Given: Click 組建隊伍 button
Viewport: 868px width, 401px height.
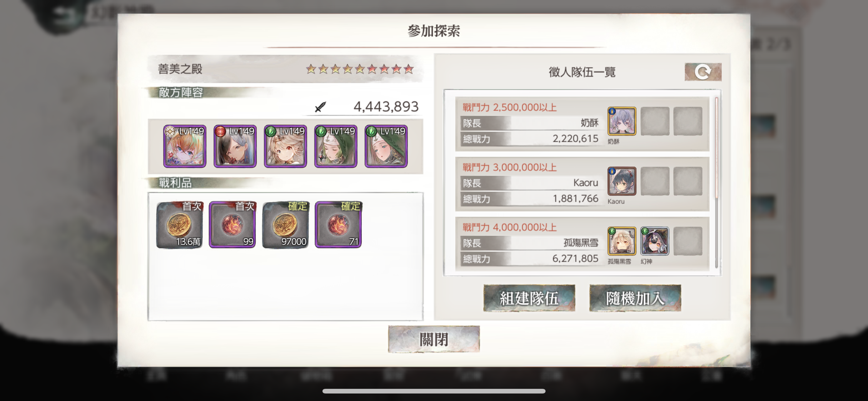Looking at the screenshot, I should click(x=529, y=298).
